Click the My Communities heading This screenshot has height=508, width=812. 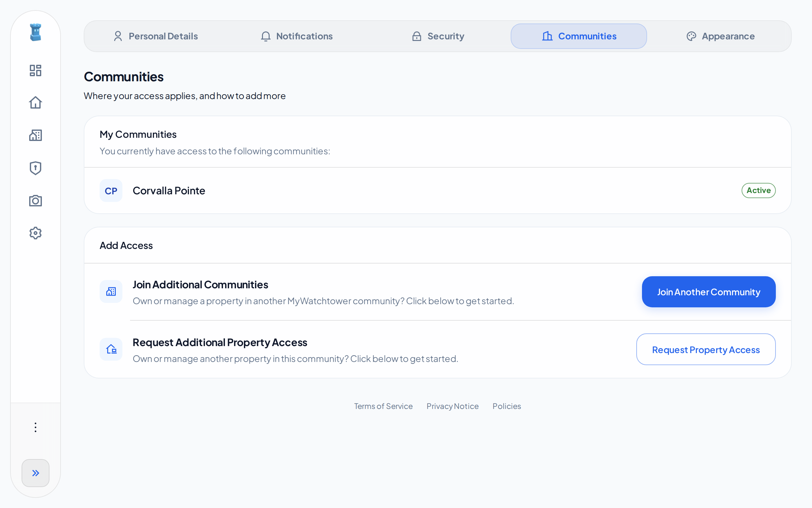pos(138,134)
